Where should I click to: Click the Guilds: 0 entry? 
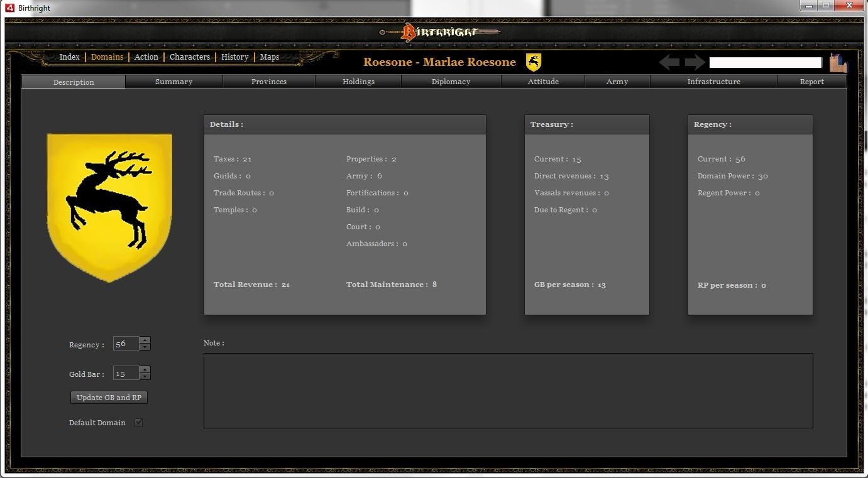click(x=232, y=176)
